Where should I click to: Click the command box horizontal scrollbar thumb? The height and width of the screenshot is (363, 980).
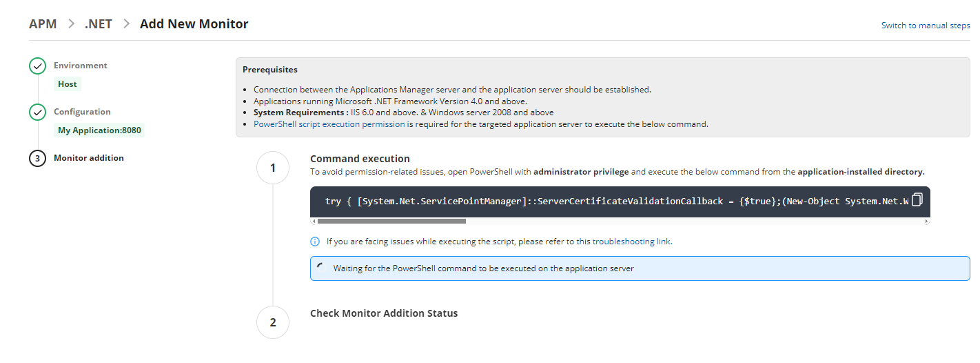pos(391,222)
